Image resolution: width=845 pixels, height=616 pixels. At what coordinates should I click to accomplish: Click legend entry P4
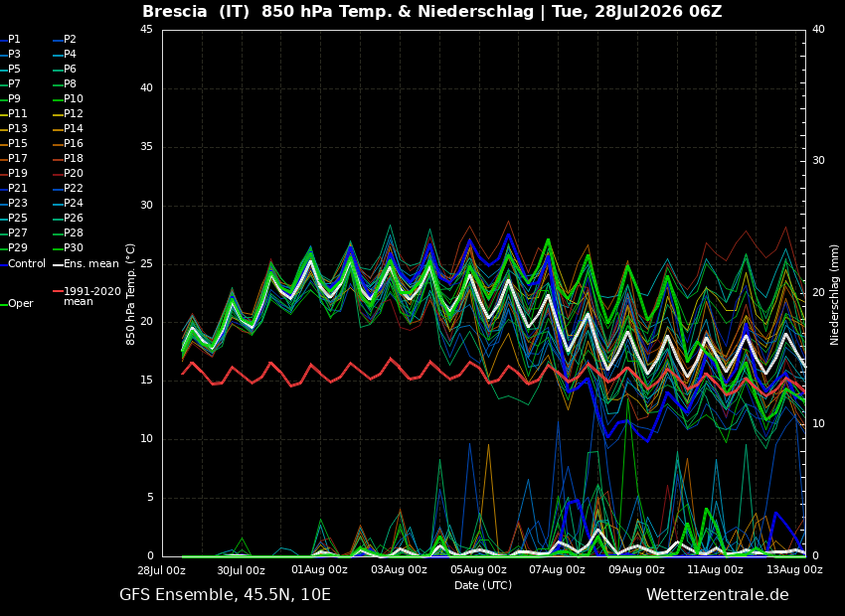(x=70, y=55)
